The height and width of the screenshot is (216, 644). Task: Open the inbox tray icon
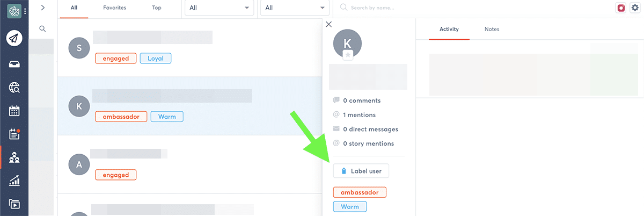pyautogui.click(x=14, y=64)
